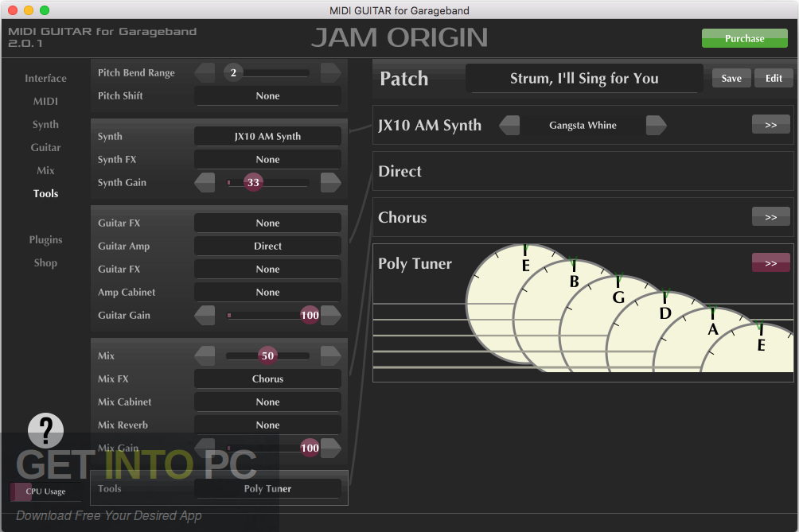Open Mix FX dropdown showing Chorus

[x=267, y=379]
